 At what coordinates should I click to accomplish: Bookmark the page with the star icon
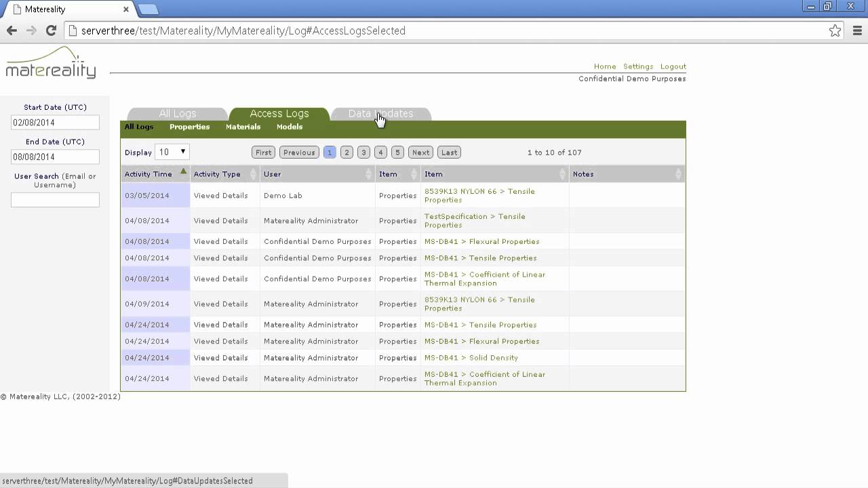[x=835, y=30]
